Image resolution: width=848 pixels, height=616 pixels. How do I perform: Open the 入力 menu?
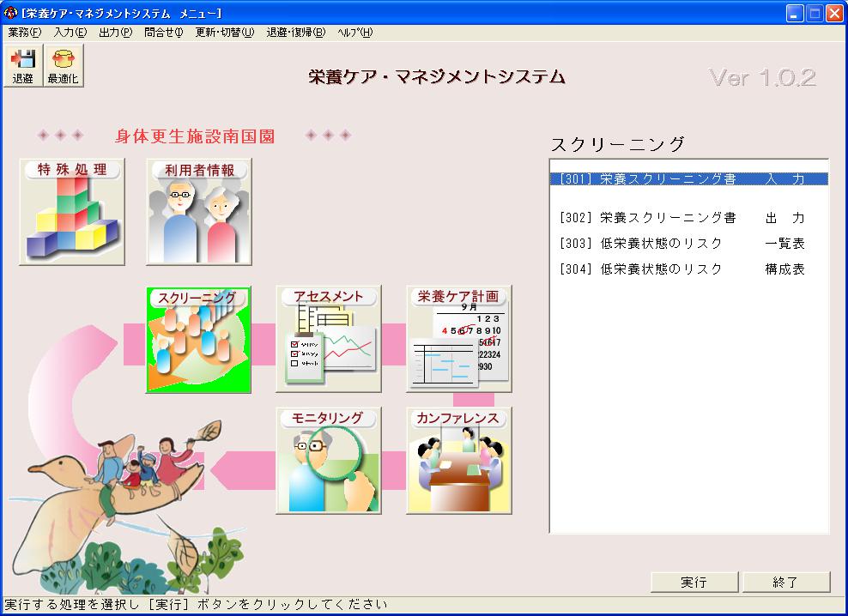tap(70, 33)
